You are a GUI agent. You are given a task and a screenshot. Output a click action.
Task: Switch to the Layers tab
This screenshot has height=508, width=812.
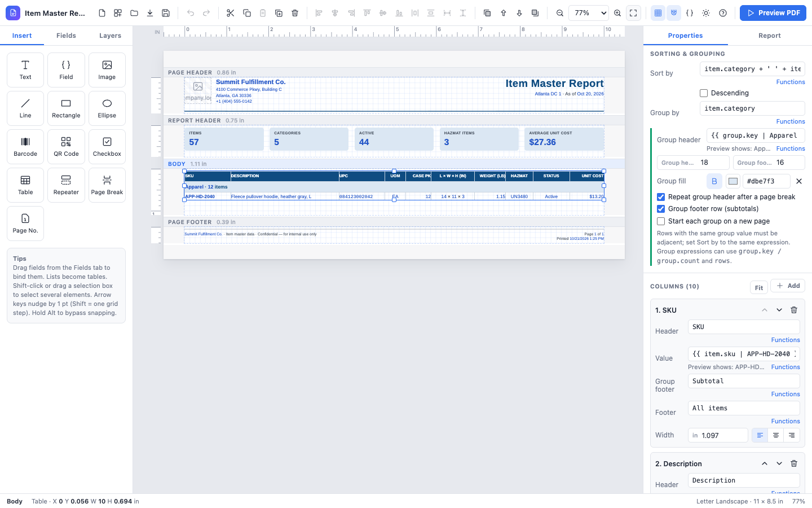tap(111, 36)
